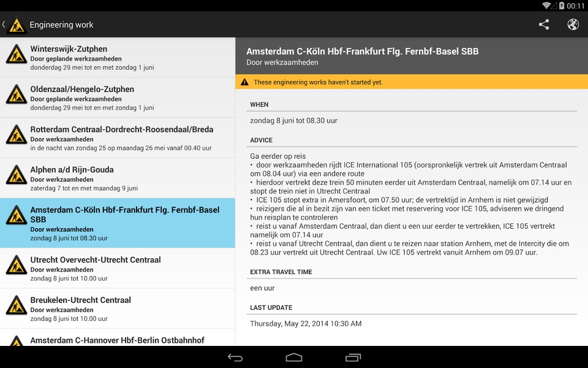Tap the warning icon for Alphen a/d Rijn-Gouda
Image resolution: width=588 pixels, height=368 pixels.
tap(17, 175)
